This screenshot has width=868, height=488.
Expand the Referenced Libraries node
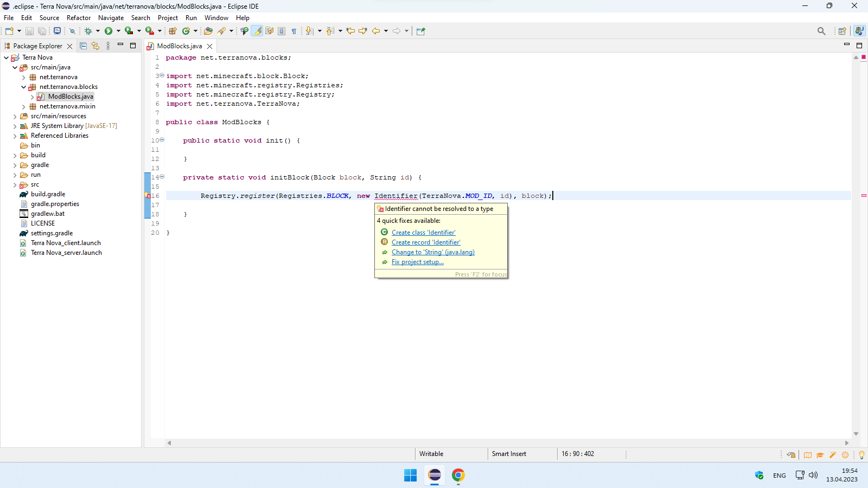15,136
